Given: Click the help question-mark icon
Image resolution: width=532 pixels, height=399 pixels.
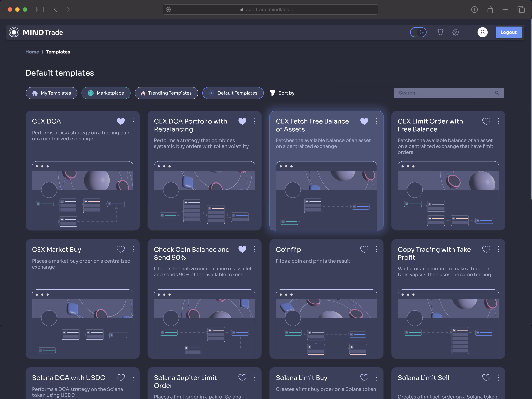Looking at the screenshot, I should pos(456,32).
